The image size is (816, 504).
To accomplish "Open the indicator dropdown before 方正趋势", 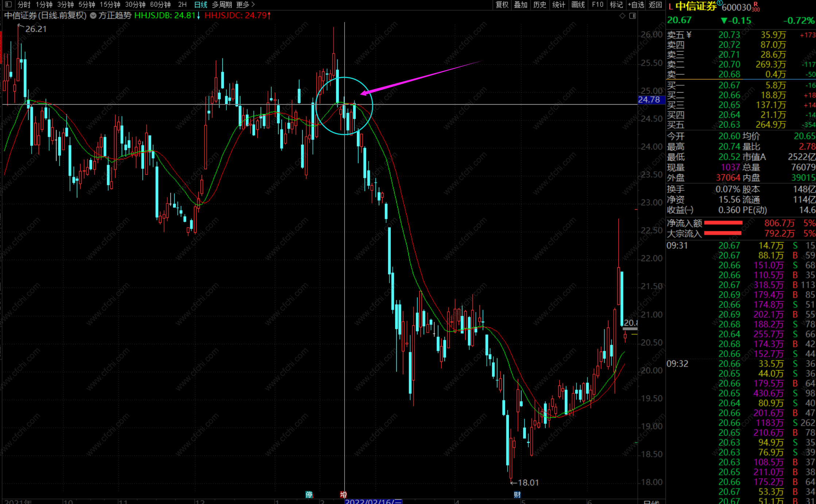I will [93, 16].
